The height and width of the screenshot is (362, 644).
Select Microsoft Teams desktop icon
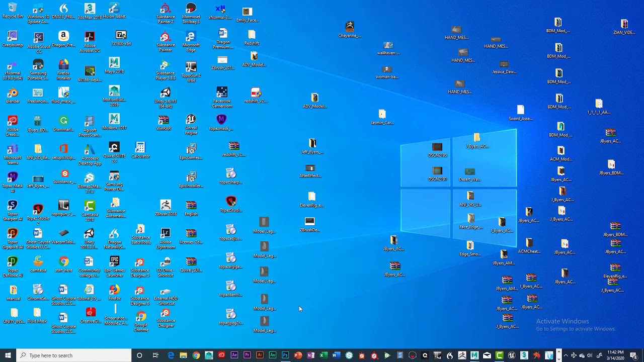(13, 155)
